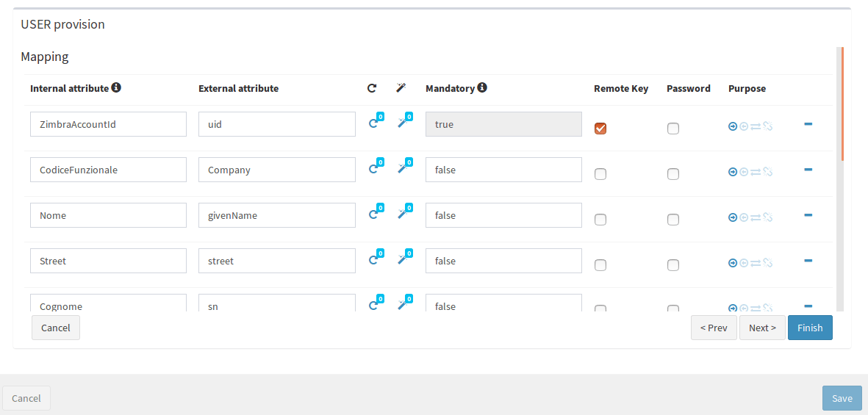Open the magic wand transformers for the uid row
This screenshot has width=868, height=415.
point(403,123)
